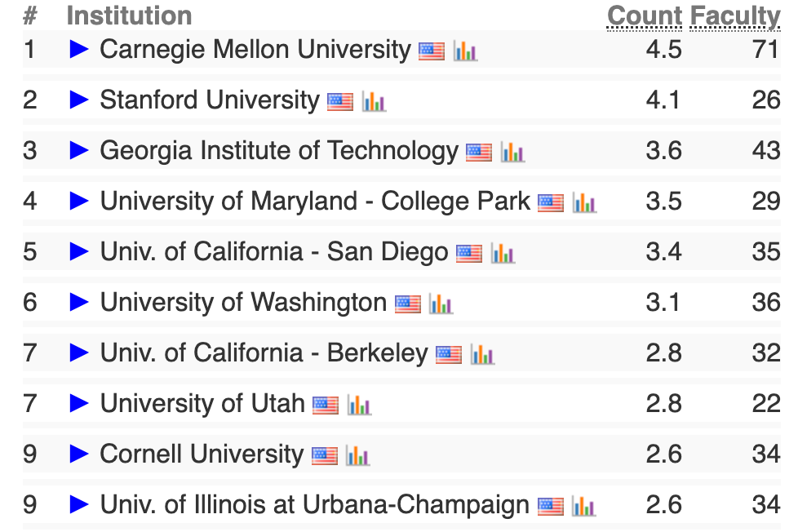Click the chart icon next to UC Berkeley

pos(482,354)
